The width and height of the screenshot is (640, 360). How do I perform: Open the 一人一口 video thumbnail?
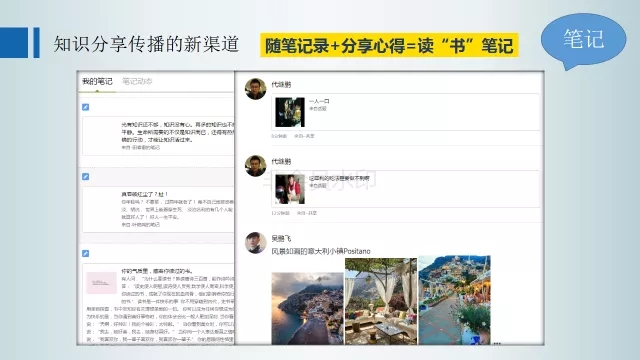tap(290, 112)
